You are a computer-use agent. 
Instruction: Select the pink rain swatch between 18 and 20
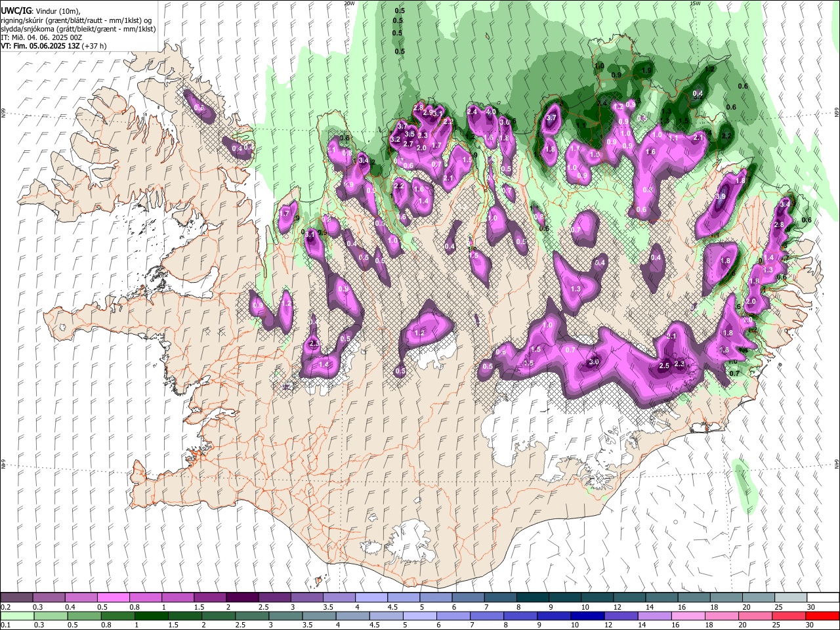click(722, 616)
